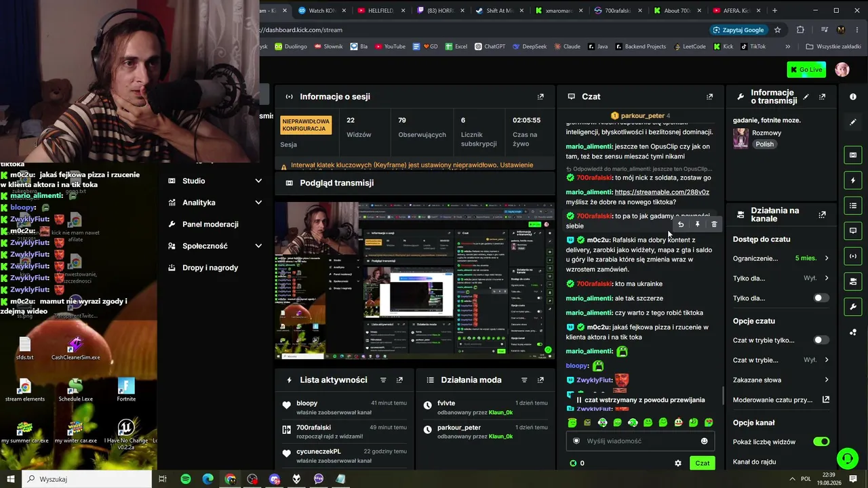Expand the Studio sidebar section

coord(215,181)
